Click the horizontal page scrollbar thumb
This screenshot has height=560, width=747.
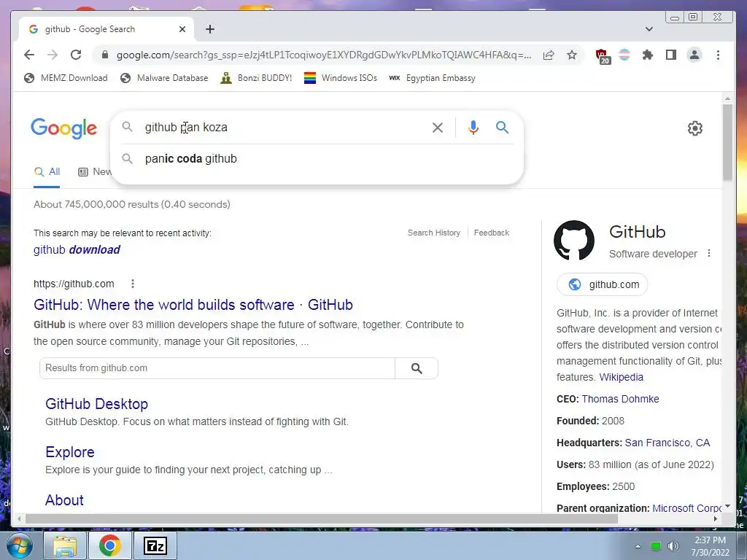pyautogui.click(x=322, y=518)
